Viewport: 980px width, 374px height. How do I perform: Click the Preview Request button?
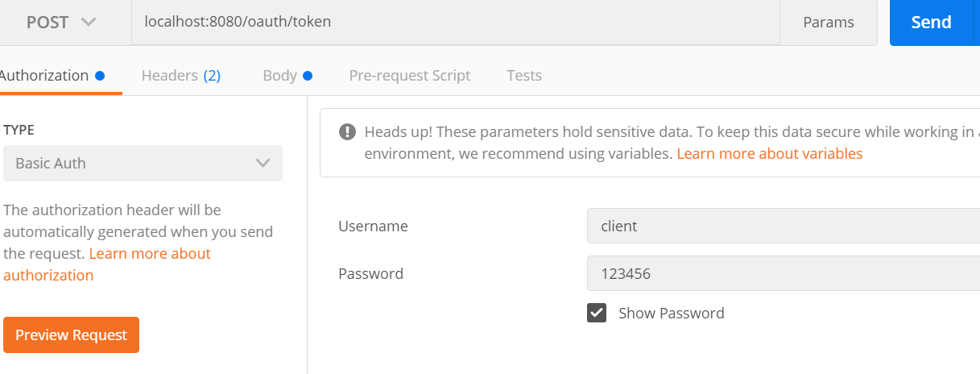[x=72, y=335]
